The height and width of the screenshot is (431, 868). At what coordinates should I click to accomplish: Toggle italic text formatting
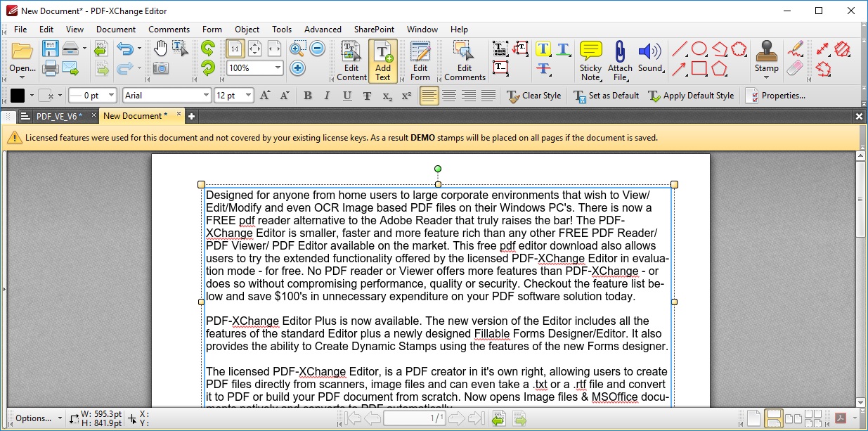click(x=326, y=95)
